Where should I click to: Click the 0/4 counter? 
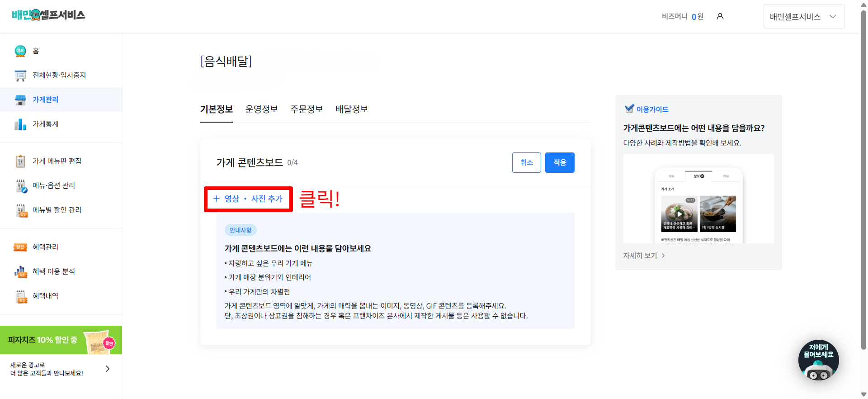[x=292, y=163]
